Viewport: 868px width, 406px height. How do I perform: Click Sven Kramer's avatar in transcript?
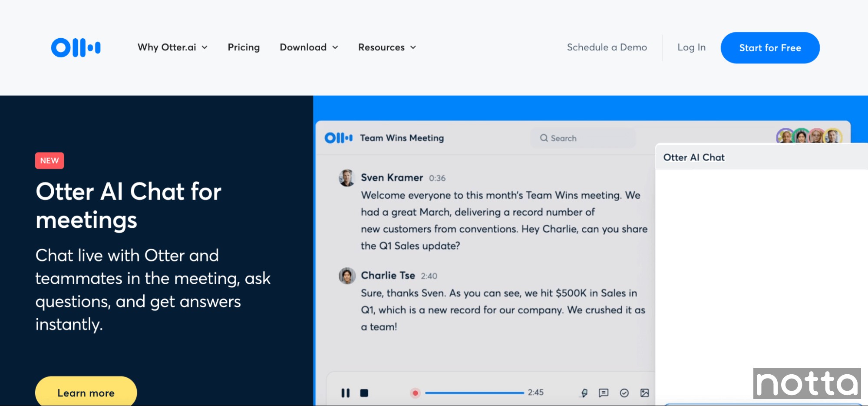[347, 178]
